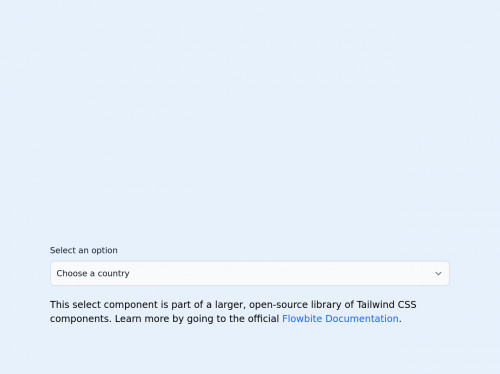Click the down-chevron icon at the select's right edge
The width and height of the screenshot is (500, 374).
438,274
